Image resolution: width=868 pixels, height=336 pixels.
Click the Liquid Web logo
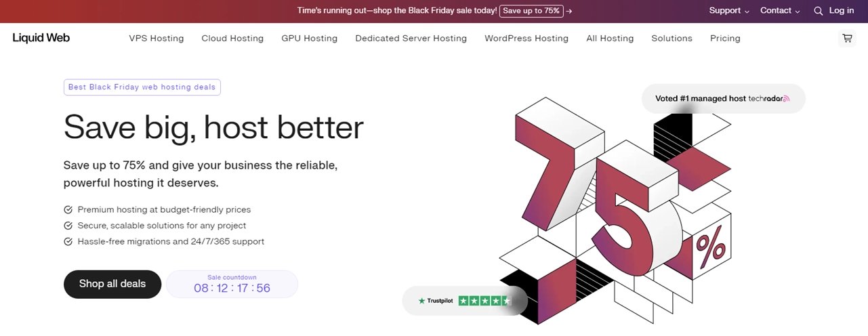(x=41, y=38)
